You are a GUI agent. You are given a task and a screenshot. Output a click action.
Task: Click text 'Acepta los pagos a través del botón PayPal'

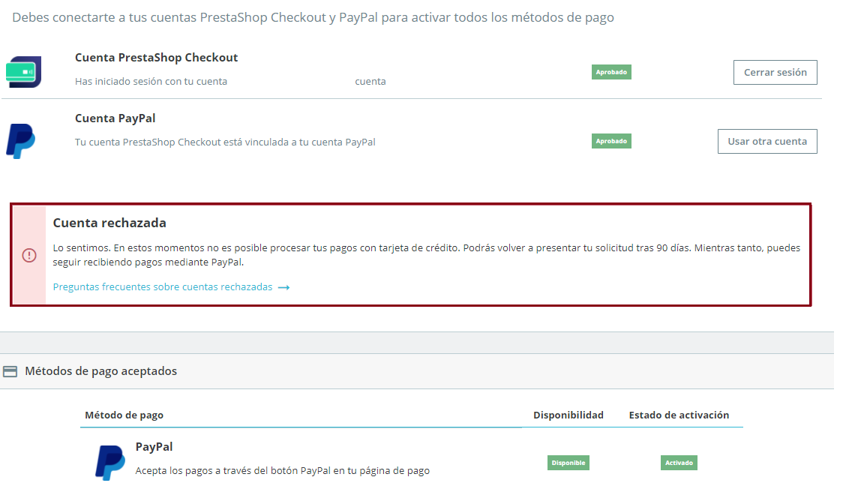click(x=283, y=471)
